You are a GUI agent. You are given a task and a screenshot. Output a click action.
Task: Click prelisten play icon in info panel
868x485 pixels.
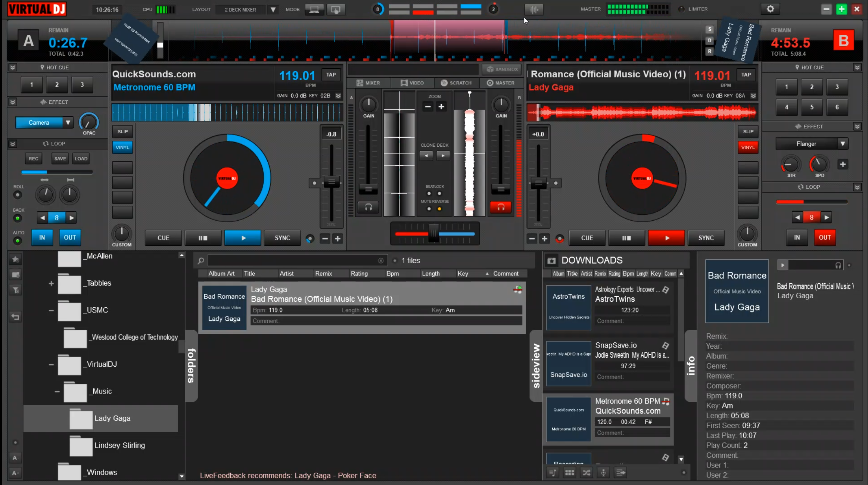tap(783, 265)
